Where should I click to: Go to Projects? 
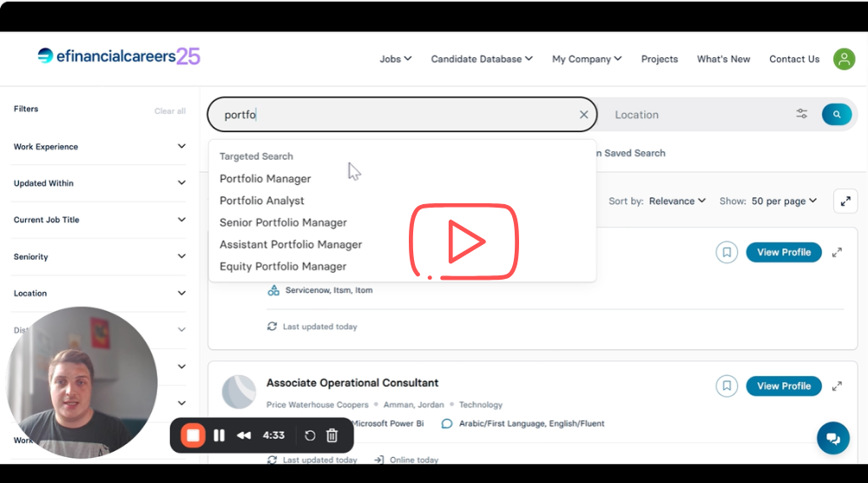pyautogui.click(x=660, y=59)
